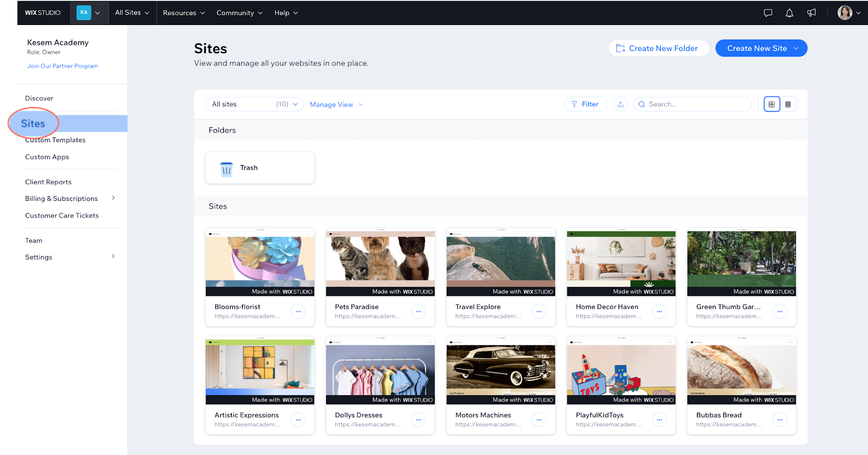868x455 pixels.
Task: Click the Create New Folder button
Action: [658, 48]
